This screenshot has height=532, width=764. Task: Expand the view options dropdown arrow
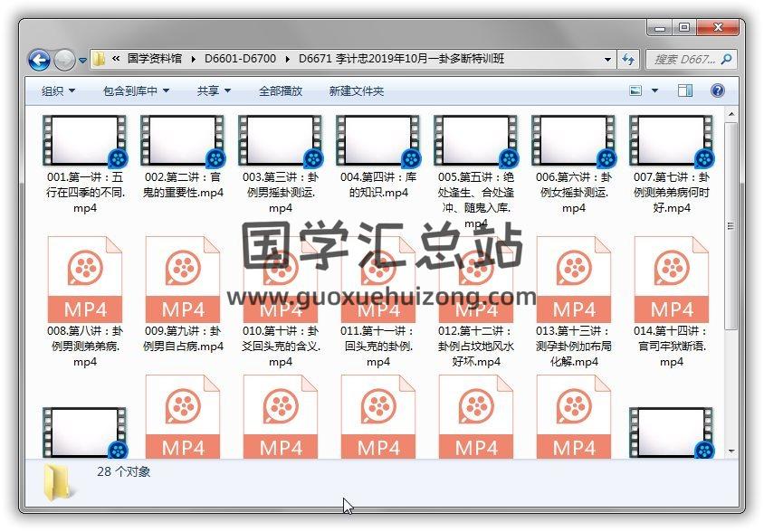654,90
